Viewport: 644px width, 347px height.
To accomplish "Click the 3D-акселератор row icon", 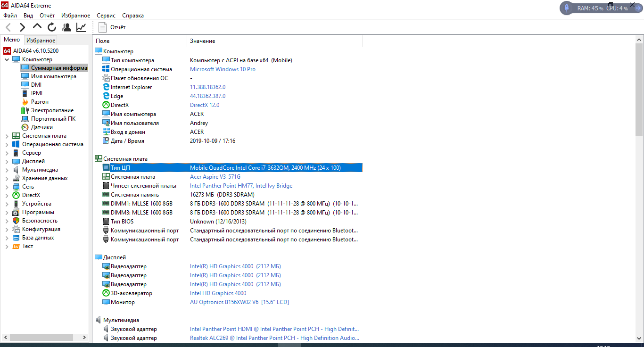I will pos(106,293).
